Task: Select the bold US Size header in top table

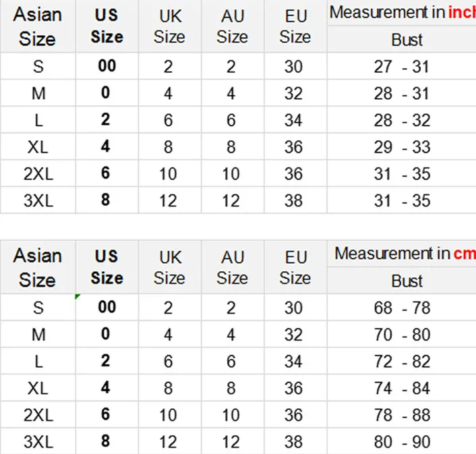Action: [x=107, y=26]
